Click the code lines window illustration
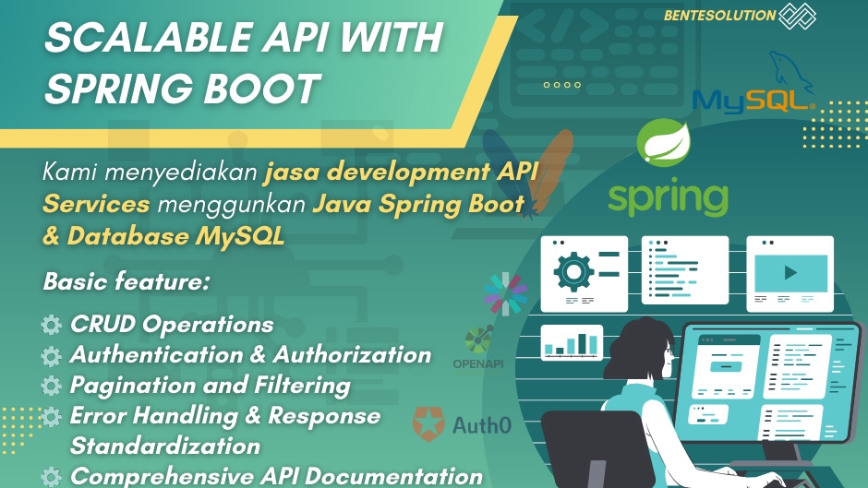 pos(685,270)
